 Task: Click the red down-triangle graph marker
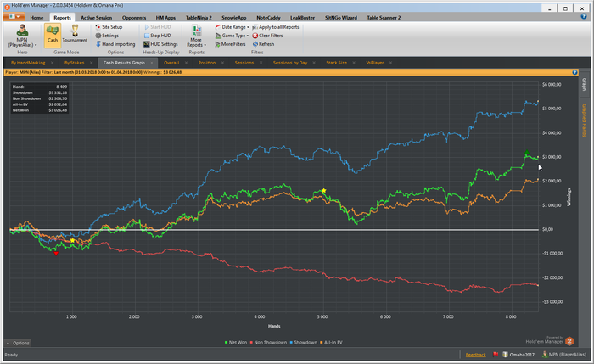(x=56, y=254)
